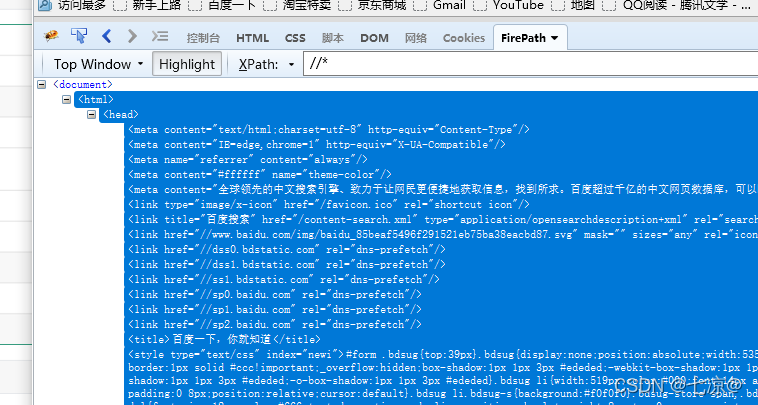Select link content-search.xml row
The image size is (758, 405).
(x=443, y=219)
